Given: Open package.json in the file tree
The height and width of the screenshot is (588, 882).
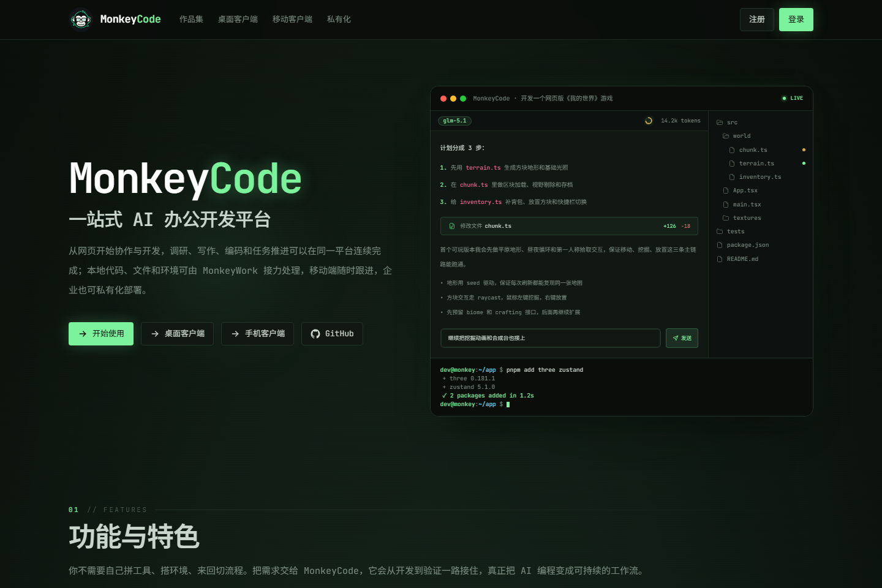Looking at the screenshot, I should [x=743, y=245].
